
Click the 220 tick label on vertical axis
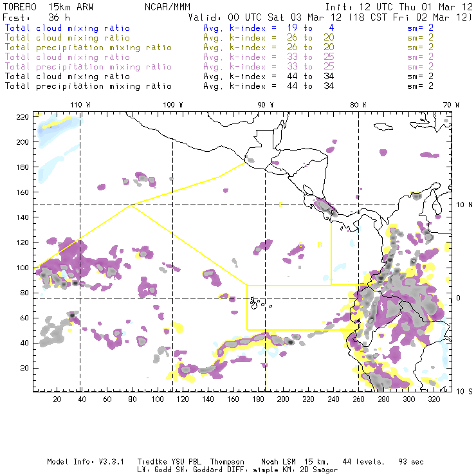coord(23,116)
